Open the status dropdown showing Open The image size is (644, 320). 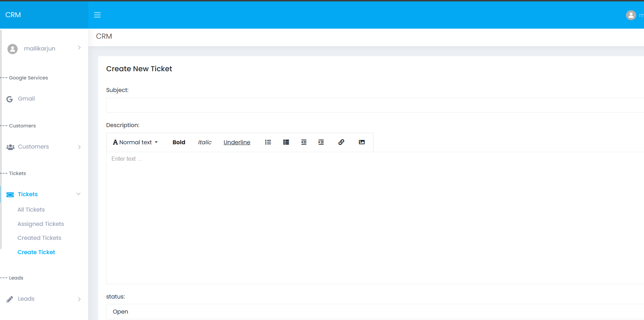tap(373, 311)
